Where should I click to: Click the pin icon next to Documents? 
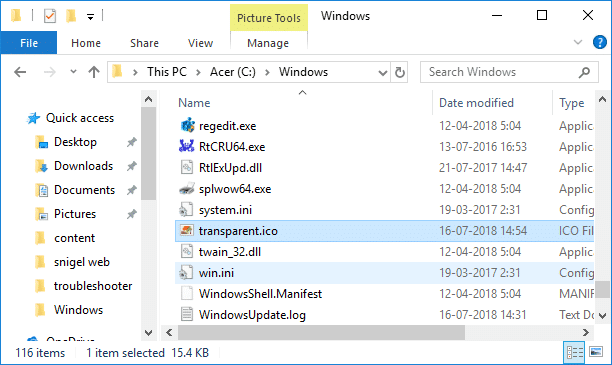click(x=132, y=190)
